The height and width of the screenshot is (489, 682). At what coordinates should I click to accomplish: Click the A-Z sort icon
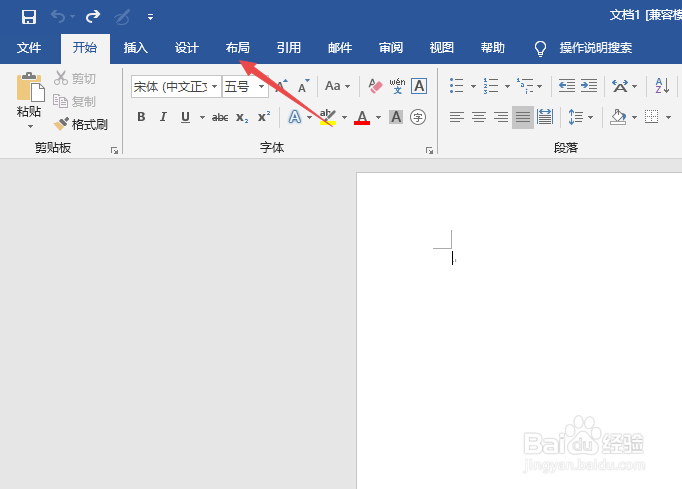coord(662,86)
